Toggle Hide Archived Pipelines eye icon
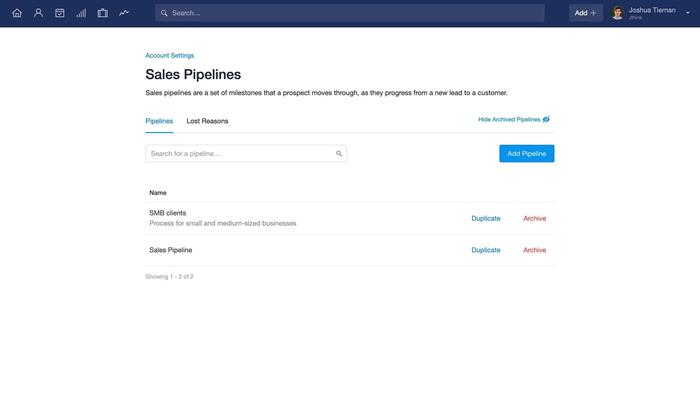The width and height of the screenshot is (700, 397). [x=546, y=119]
